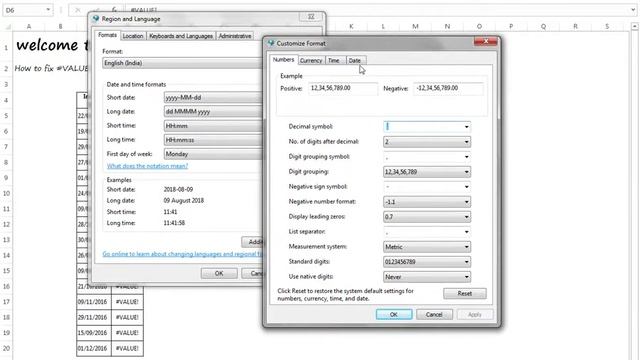Open Keyboards and Languages tab
This screenshot has width=640, height=360.
(181, 36)
